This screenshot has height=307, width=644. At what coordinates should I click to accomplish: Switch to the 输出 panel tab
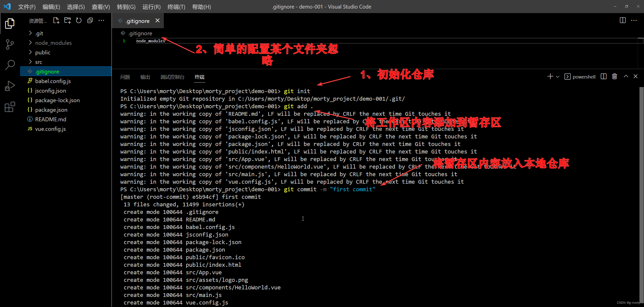pyautogui.click(x=145, y=77)
